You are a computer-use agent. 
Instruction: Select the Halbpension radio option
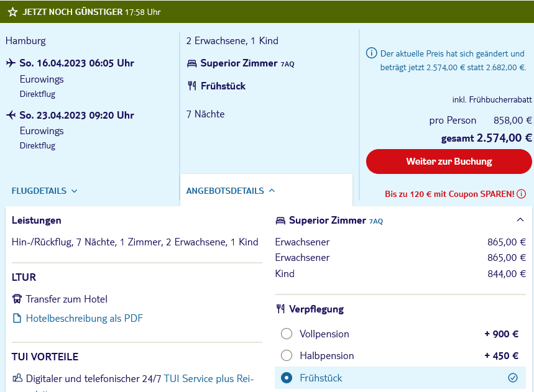tap(287, 355)
